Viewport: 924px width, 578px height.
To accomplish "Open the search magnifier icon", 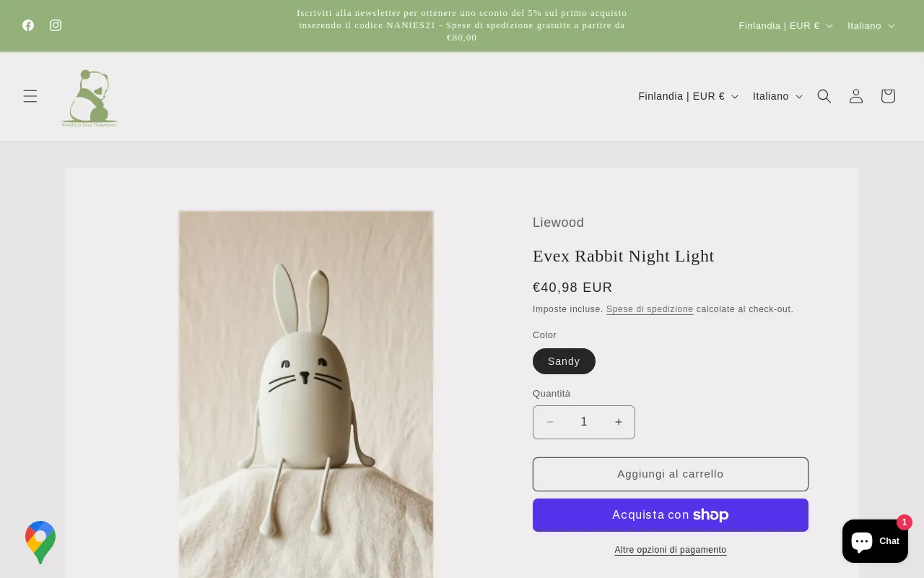I will point(824,96).
